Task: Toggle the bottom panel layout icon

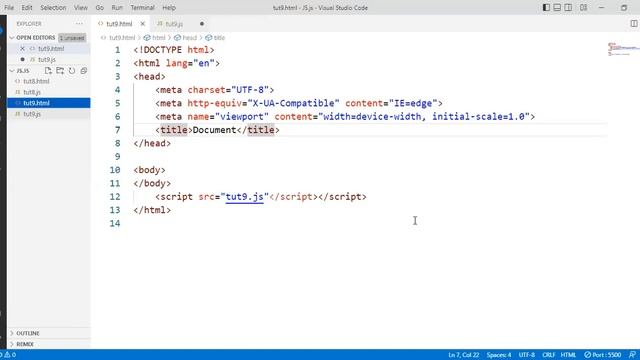Action: pos(557,7)
